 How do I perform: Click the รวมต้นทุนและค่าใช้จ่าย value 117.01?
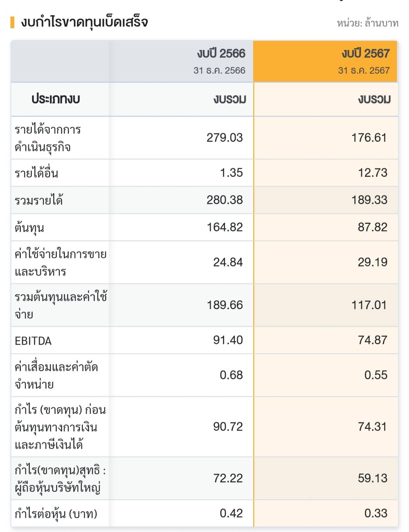click(x=369, y=305)
